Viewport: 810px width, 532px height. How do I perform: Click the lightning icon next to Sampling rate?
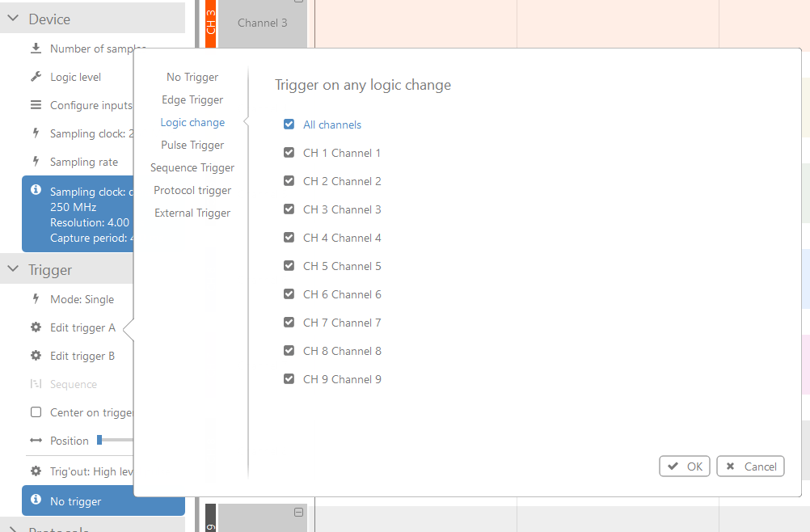pos(36,162)
